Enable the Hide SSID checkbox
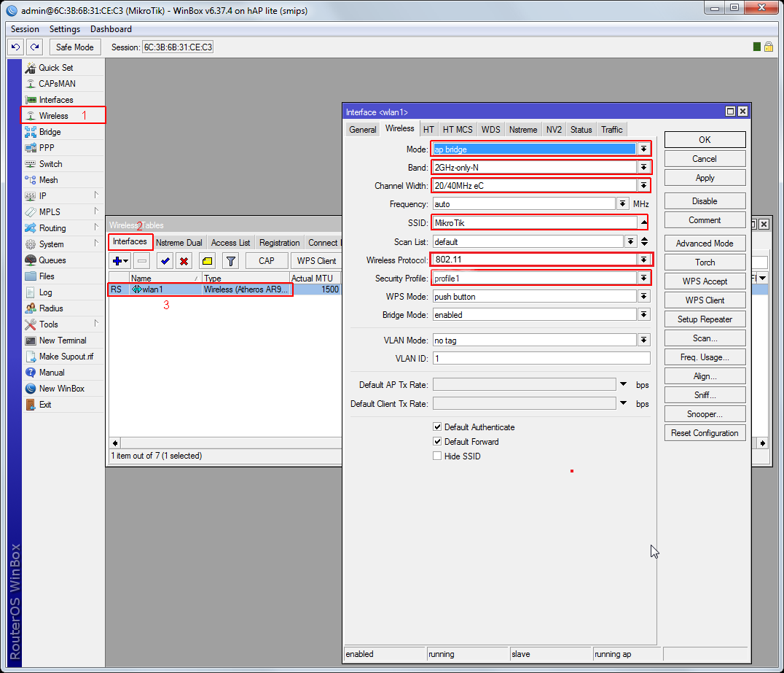The width and height of the screenshot is (784, 673). coord(437,456)
